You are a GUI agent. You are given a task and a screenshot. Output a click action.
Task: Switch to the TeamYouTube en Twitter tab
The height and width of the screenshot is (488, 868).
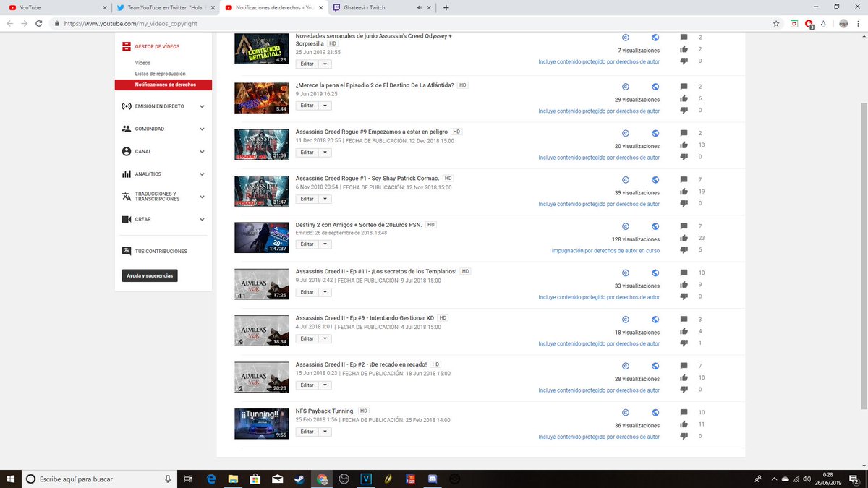[x=166, y=8]
